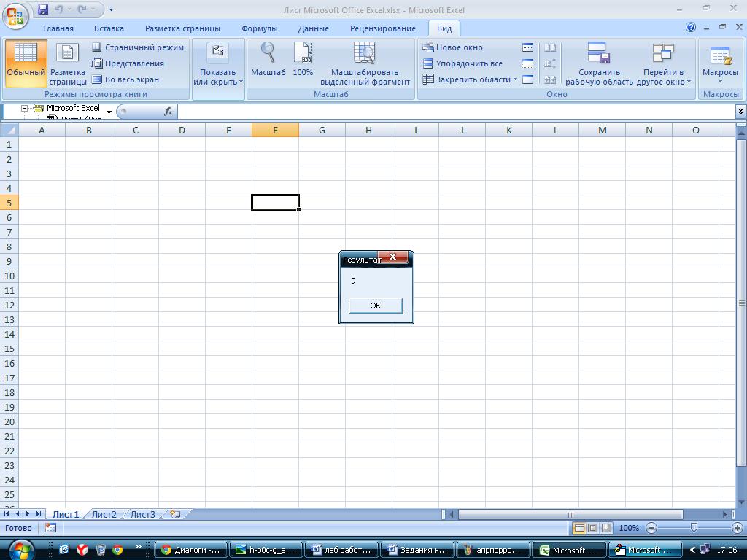Enable Страничный режим page break view
747x560 pixels.
(x=138, y=47)
